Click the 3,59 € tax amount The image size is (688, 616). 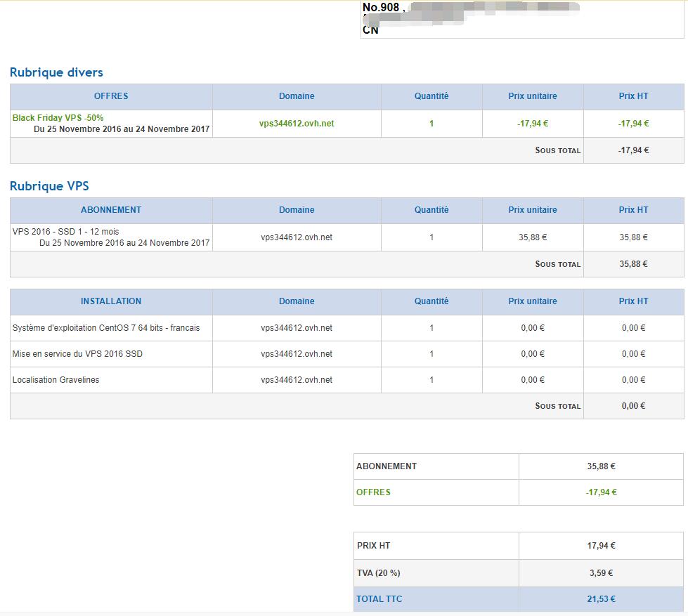point(601,573)
